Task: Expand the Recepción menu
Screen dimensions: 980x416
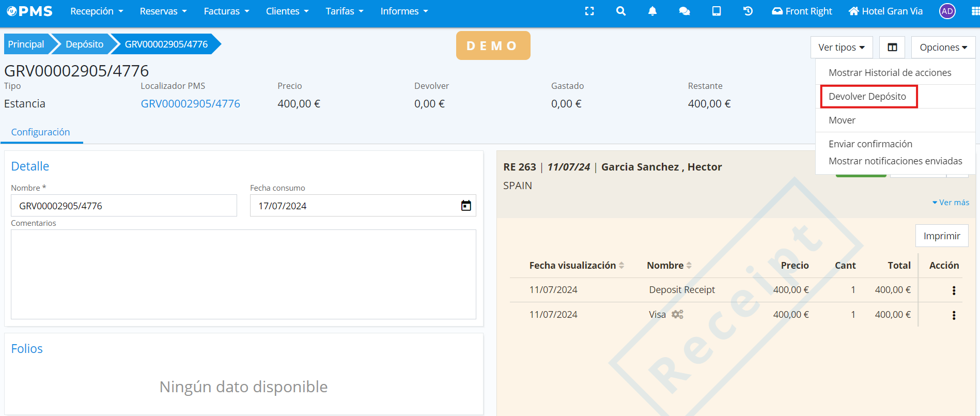Action: pos(97,11)
